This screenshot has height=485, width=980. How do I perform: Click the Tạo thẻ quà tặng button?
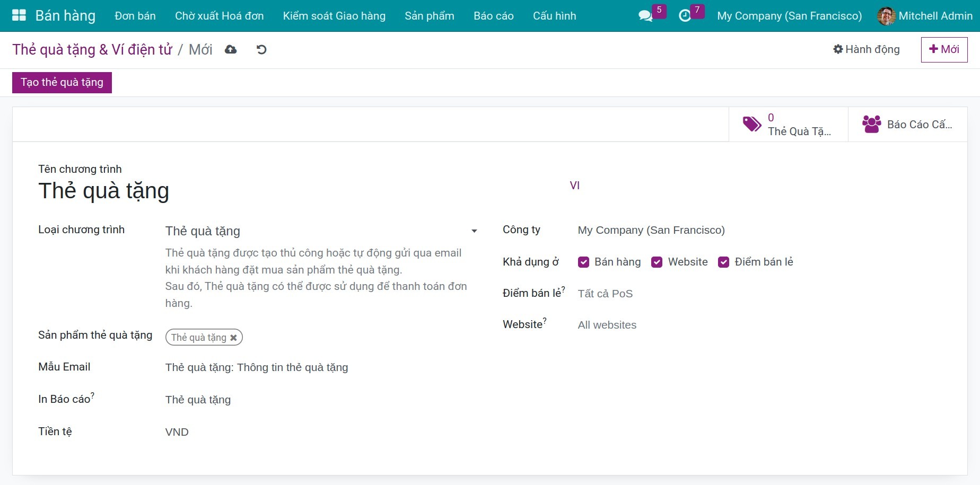[x=62, y=83]
